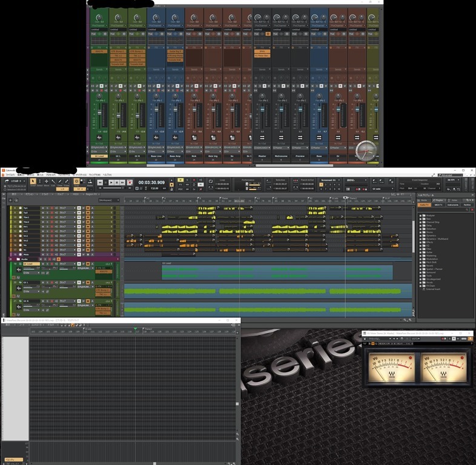Image resolution: width=476 pixels, height=465 pixels.
Task: Click the Region FX menu in track view
Action: (x=91, y=194)
